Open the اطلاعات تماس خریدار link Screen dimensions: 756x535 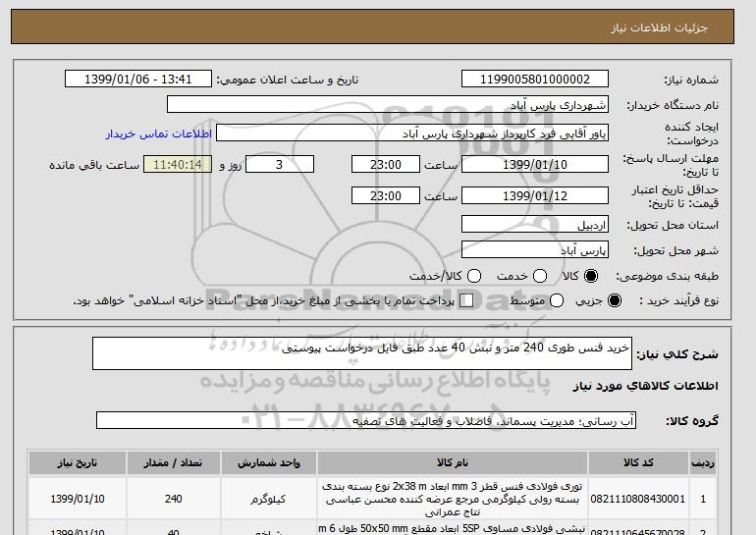[159, 134]
